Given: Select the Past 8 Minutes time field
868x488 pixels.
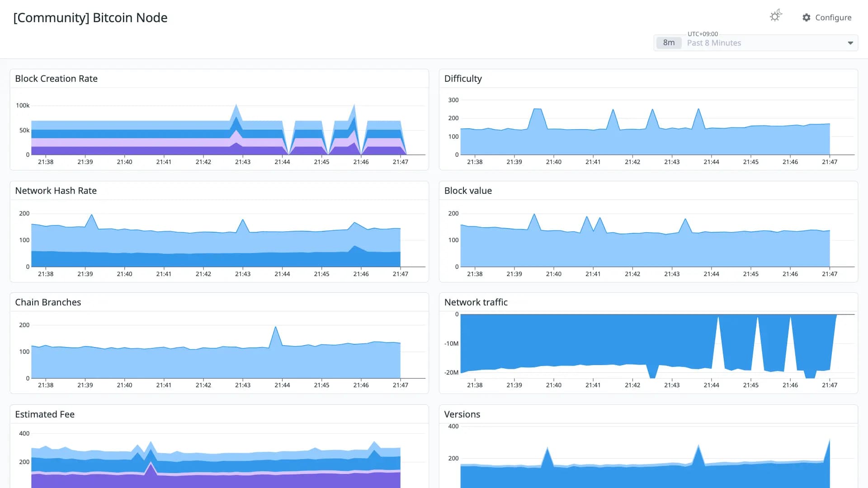Looking at the screenshot, I should pyautogui.click(x=755, y=43).
